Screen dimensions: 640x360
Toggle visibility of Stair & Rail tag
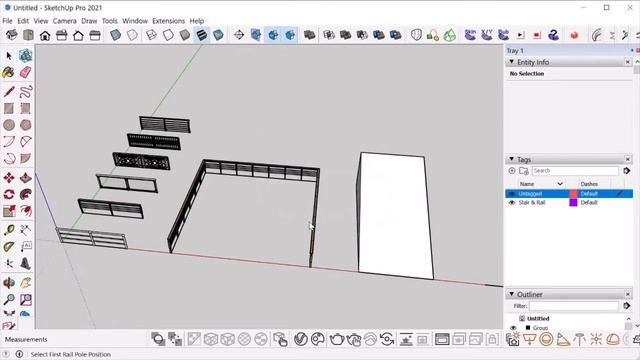511,202
